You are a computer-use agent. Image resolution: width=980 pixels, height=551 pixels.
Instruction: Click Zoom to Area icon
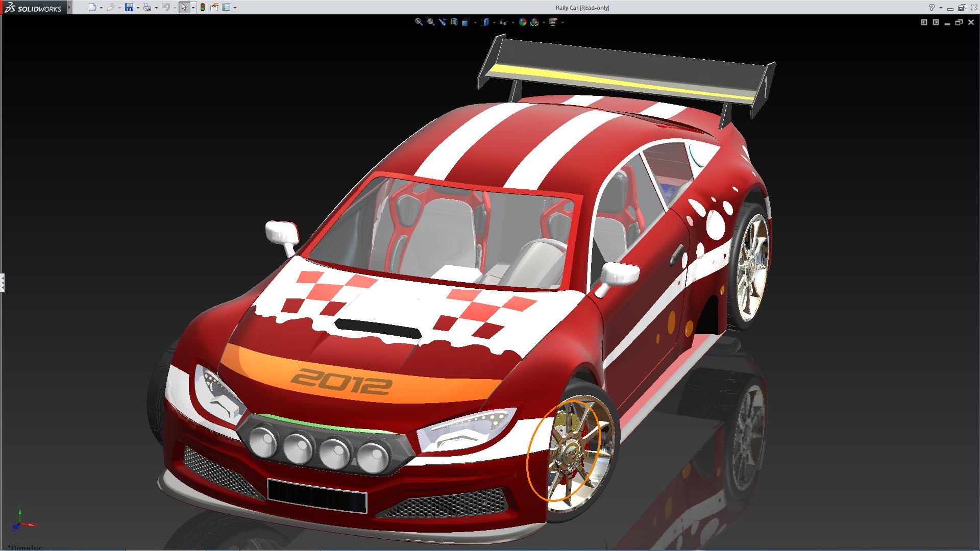pyautogui.click(x=430, y=22)
